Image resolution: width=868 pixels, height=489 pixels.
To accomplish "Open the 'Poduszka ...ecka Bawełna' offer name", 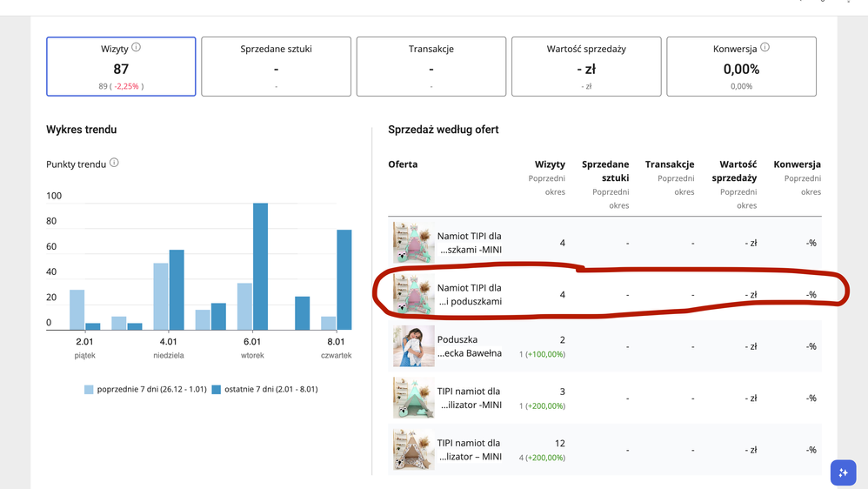I will (x=469, y=346).
